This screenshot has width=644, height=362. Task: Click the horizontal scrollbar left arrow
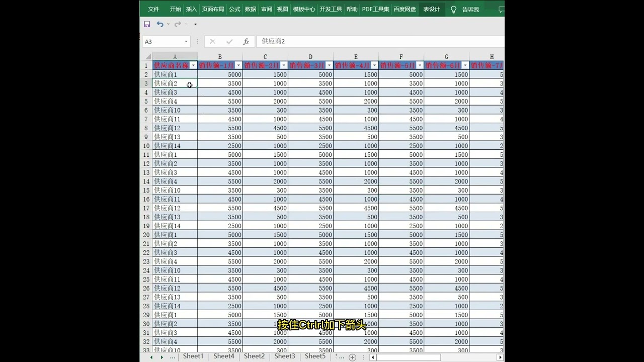(373, 357)
